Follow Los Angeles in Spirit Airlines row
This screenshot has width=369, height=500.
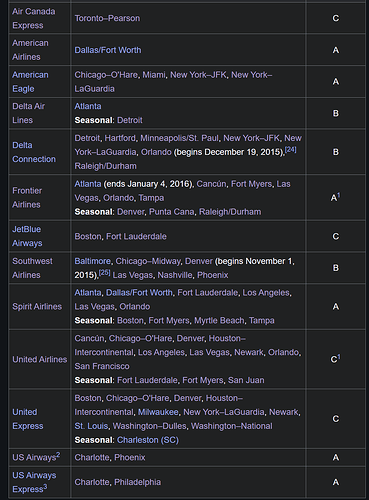click(266, 293)
